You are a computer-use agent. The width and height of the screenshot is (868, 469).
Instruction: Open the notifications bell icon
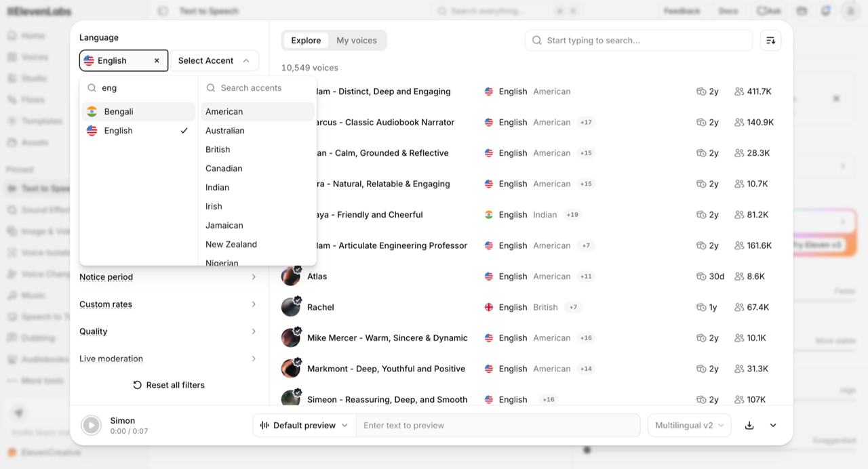point(826,11)
